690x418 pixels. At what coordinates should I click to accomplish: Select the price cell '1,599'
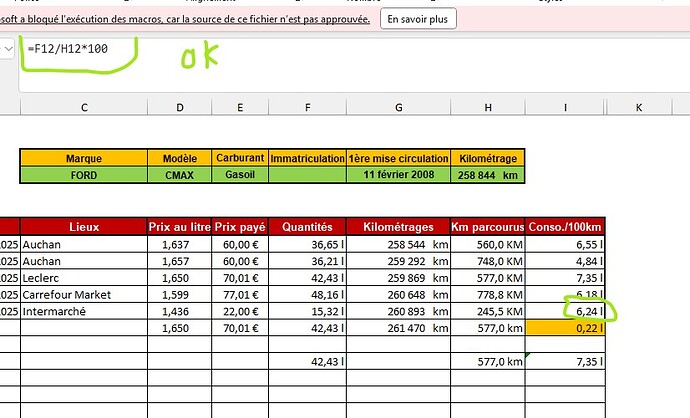click(180, 295)
